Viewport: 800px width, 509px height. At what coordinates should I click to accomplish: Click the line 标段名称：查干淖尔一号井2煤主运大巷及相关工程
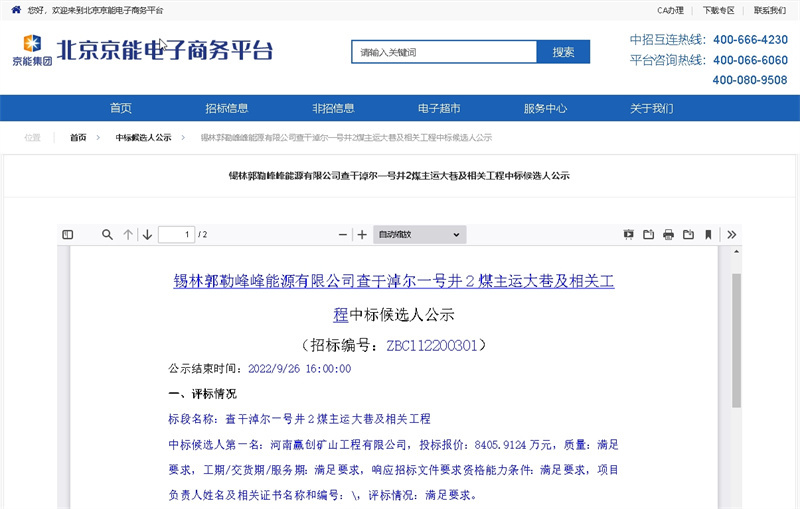299,419
